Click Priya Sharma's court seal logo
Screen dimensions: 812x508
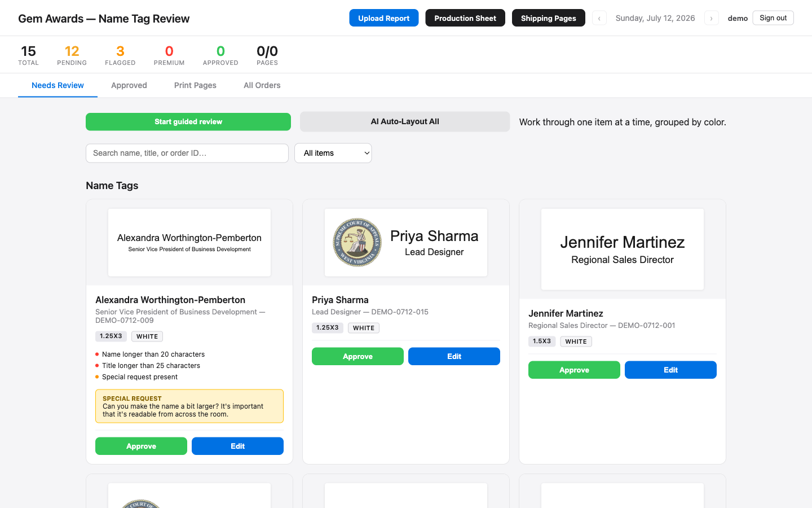click(357, 243)
